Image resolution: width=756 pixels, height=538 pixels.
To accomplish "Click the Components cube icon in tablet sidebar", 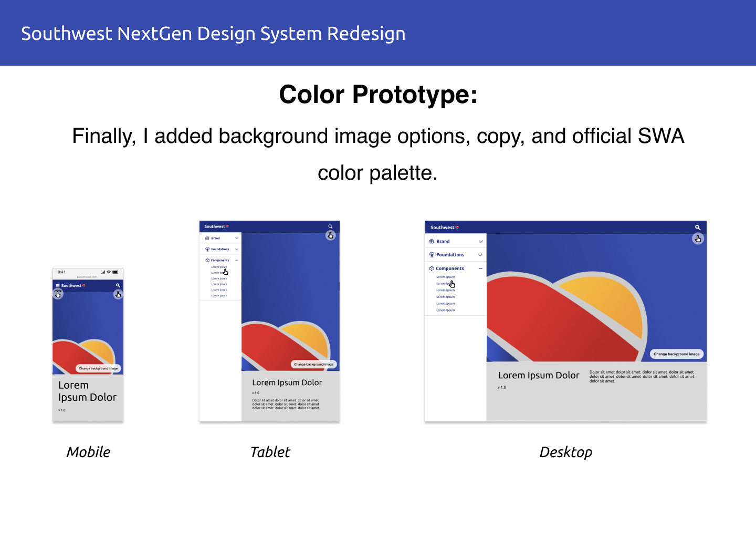I will coord(207,260).
